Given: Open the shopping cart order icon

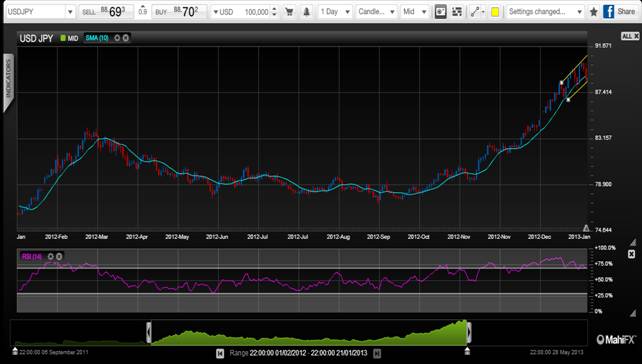Looking at the screenshot, I should (289, 12).
